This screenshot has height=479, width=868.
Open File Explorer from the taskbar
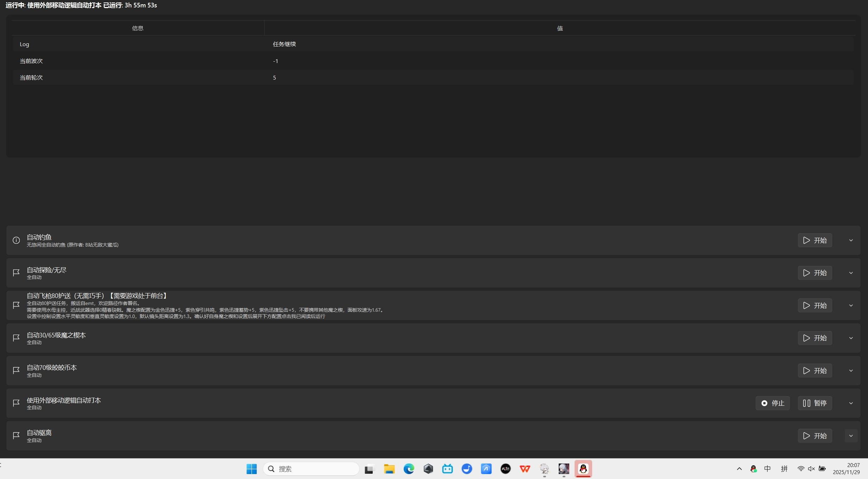click(389, 469)
